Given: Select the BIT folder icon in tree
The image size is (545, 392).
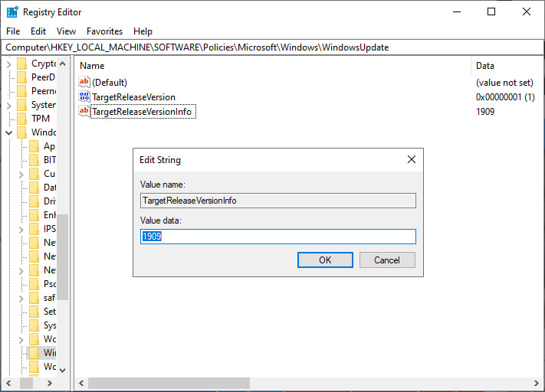Looking at the screenshot, I should (x=34, y=160).
